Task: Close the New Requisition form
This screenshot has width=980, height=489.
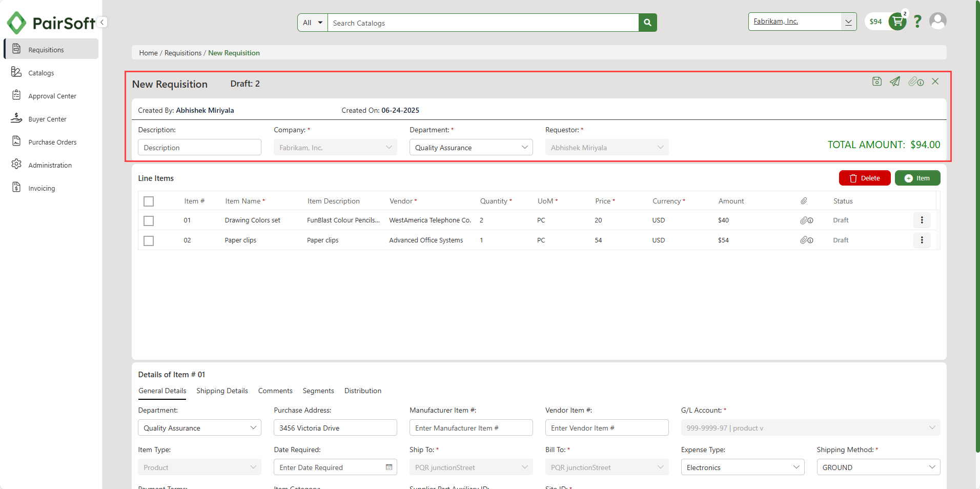Action: (x=935, y=81)
